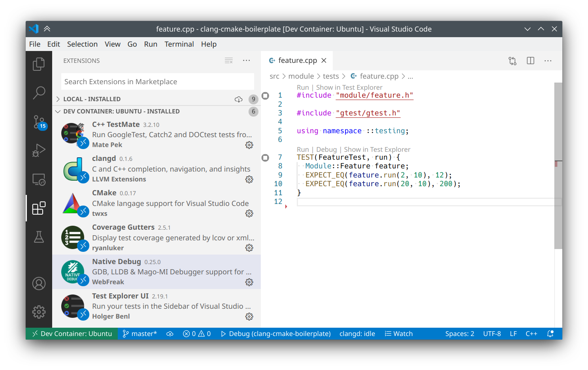Open the Remote Explorer view
Viewport: 588px width, 370px height.
coord(39,179)
